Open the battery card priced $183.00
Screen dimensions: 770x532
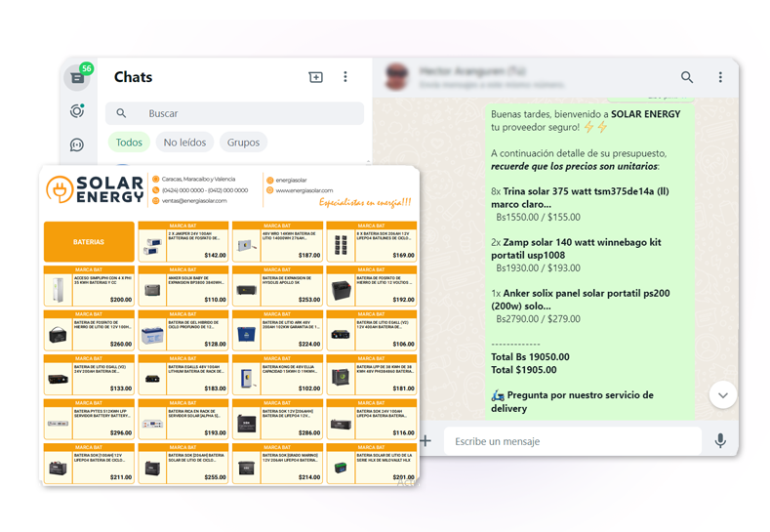click(183, 375)
